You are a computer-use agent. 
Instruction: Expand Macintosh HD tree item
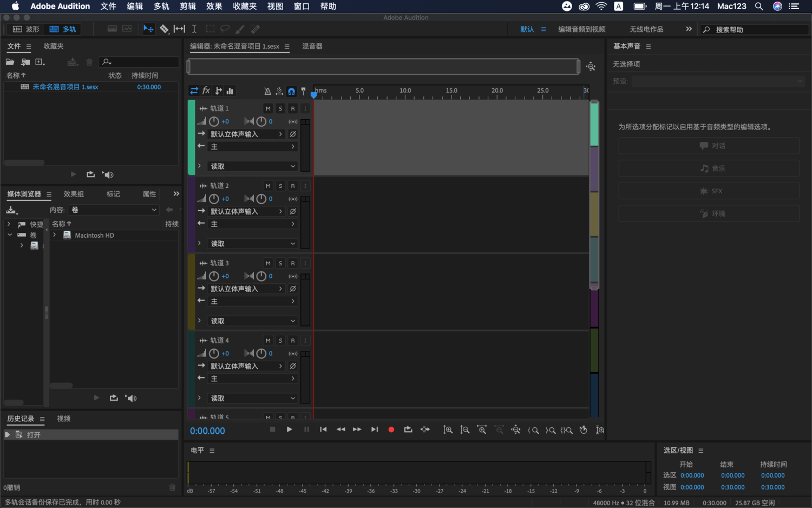55,235
